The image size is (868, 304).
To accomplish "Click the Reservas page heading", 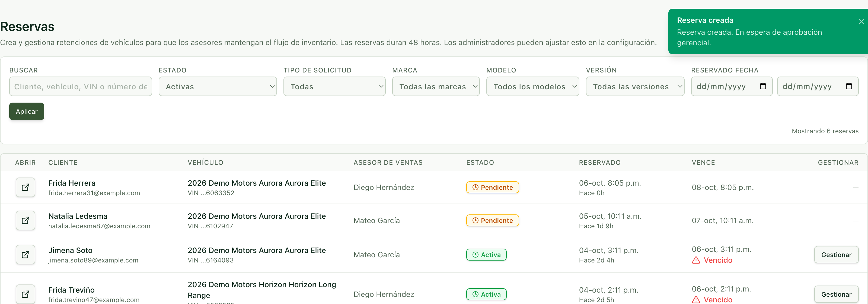I will [x=27, y=27].
